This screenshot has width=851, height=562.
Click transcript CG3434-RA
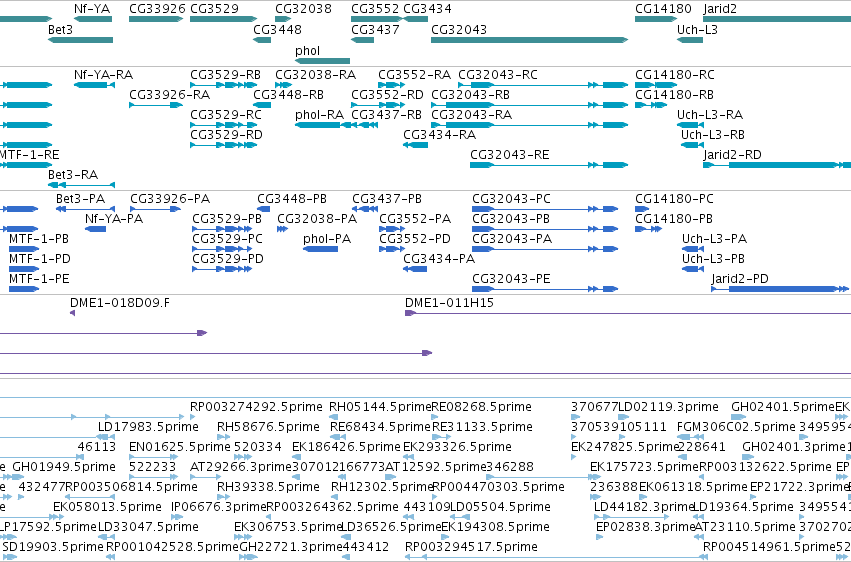click(x=440, y=135)
